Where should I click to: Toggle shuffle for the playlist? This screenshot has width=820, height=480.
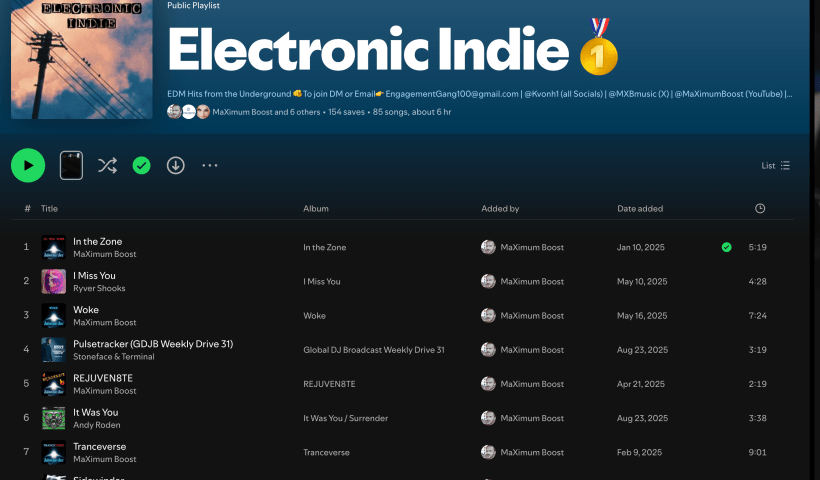coord(107,165)
